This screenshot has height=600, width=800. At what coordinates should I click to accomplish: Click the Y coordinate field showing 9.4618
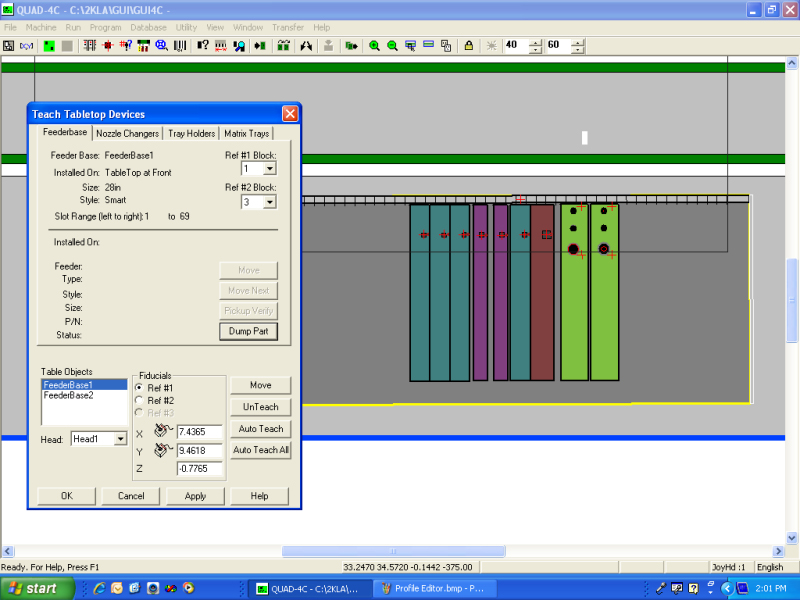pos(199,451)
